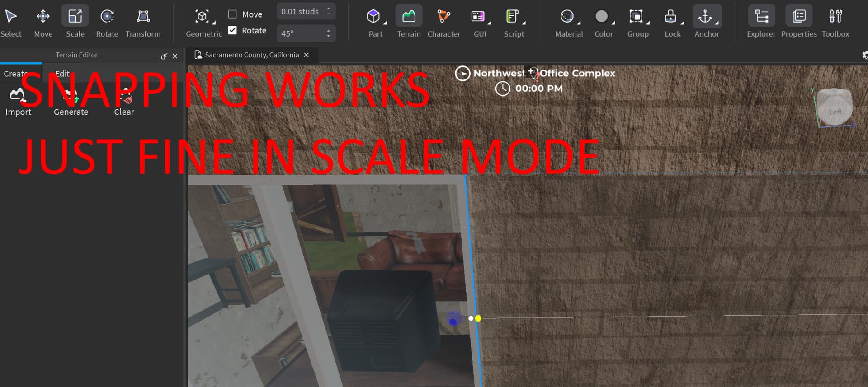Open the Terrain editor tool
This screenshot has height=387, width=868.
[409, 22]
